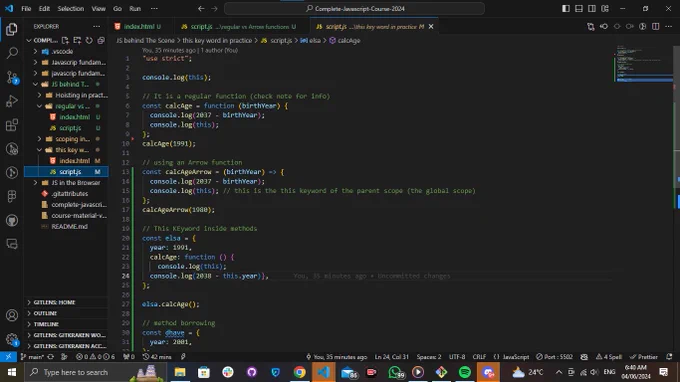Open Slack from the taskbar
680x382 pixels.
228,372
